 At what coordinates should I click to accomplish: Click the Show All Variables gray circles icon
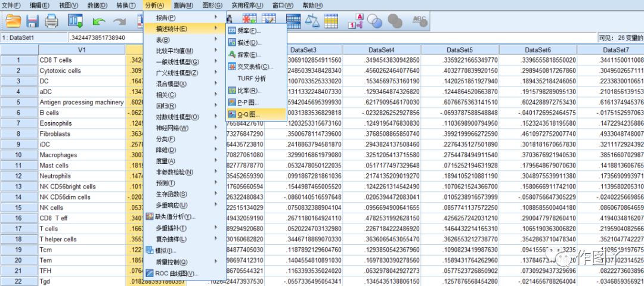point(395,20)
